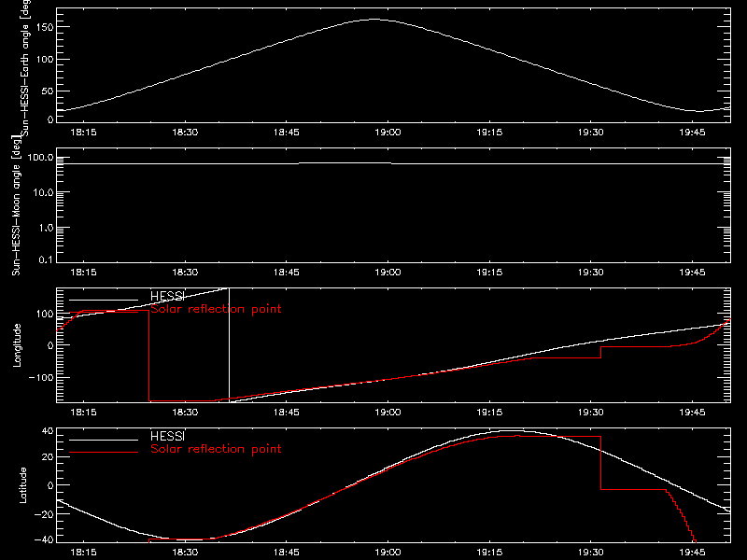Screen dimensions: 747x560
Task: Click the 100.0 tick on Moon angle axis
Action: tap(40, 158)
